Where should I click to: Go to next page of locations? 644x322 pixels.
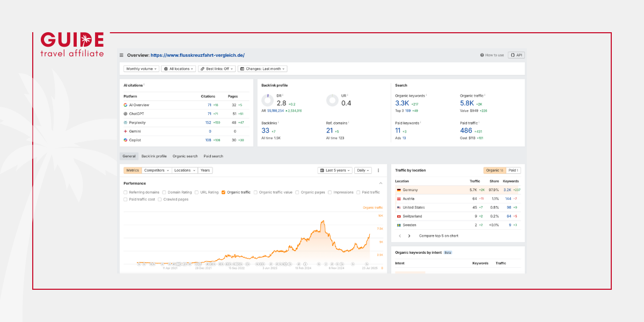(409, 236)
